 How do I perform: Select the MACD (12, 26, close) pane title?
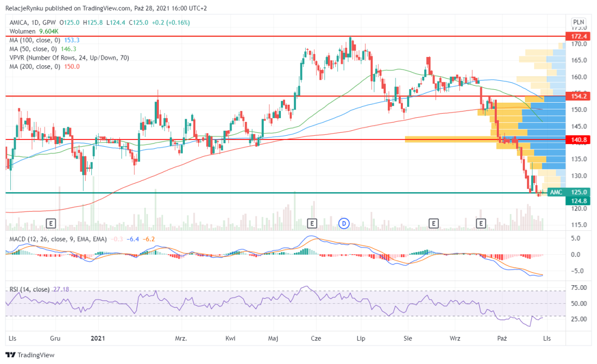(x=58, y=239)
